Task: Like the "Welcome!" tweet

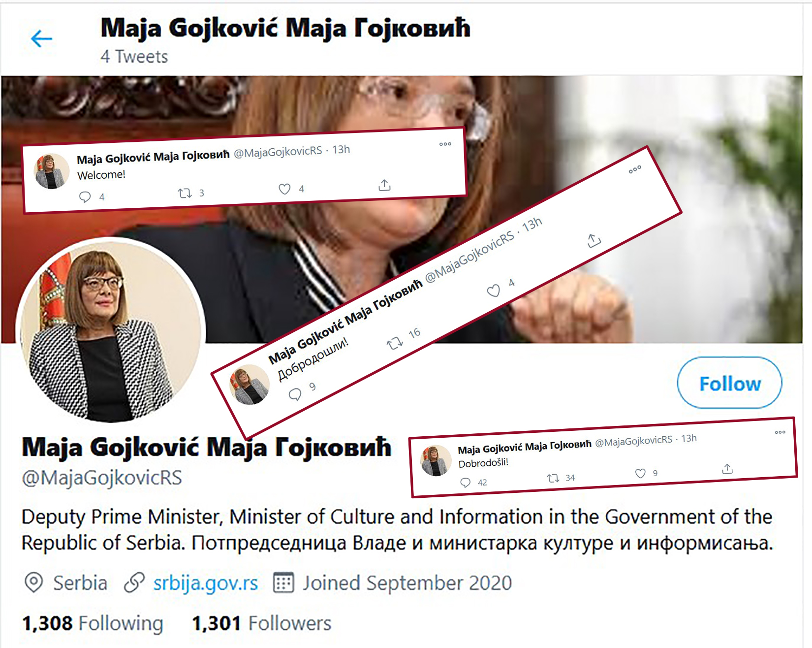Action: pyautogui.click(x=285, y=188)
